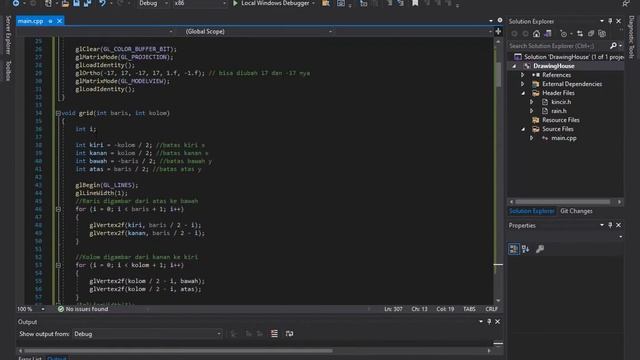The height and width of the screenshot is (360, 640).
Task: Click the Open File folder icon
Action: 65,3
